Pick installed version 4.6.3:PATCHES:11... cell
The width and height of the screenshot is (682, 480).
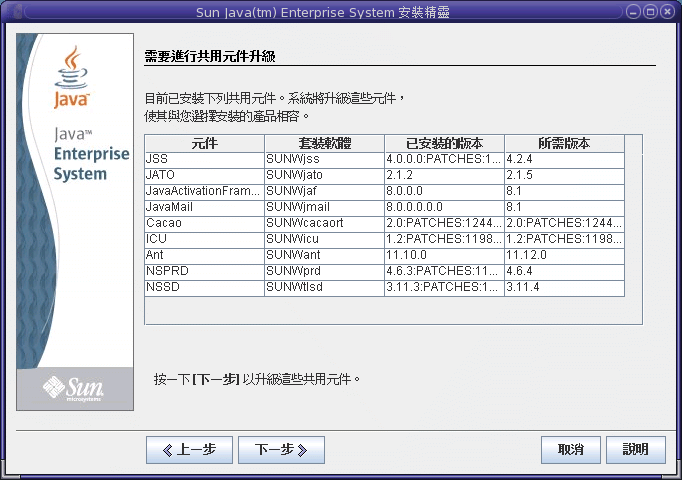click(444, 272)
